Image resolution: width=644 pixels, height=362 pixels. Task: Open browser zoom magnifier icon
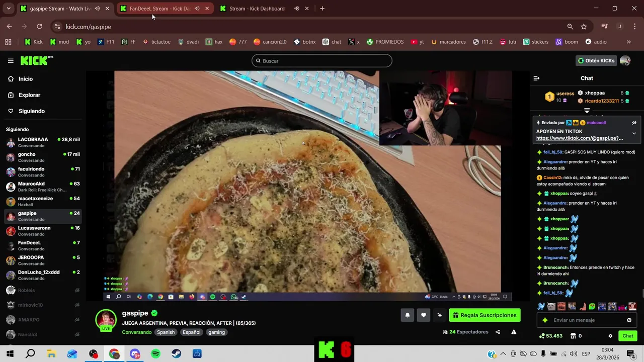(570, 27)
